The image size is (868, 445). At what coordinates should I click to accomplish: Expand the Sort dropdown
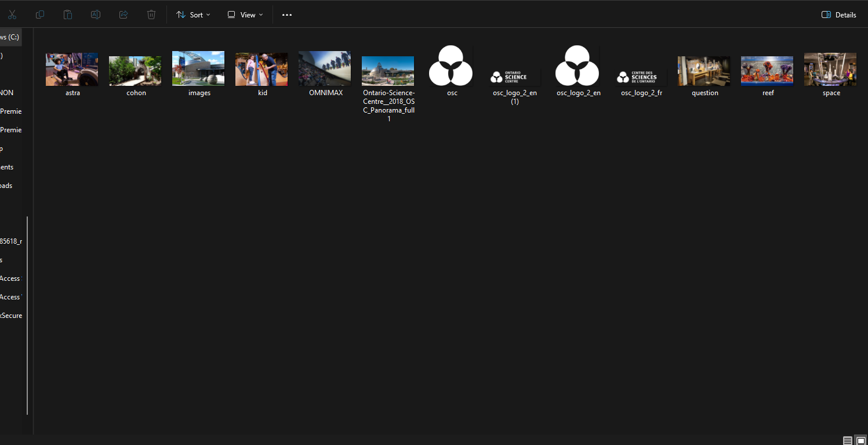[x=194, y=15]
